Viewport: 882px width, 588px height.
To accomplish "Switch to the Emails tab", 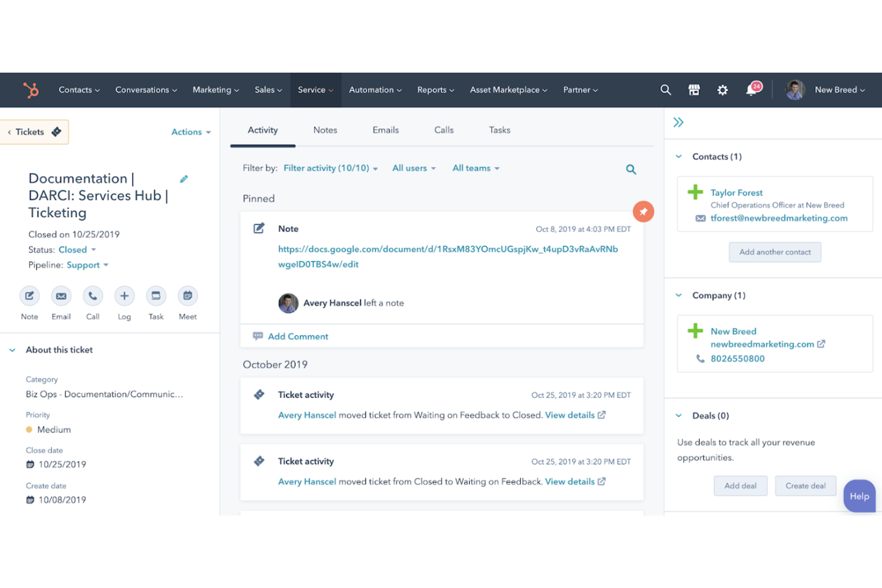I will [386, 130].
